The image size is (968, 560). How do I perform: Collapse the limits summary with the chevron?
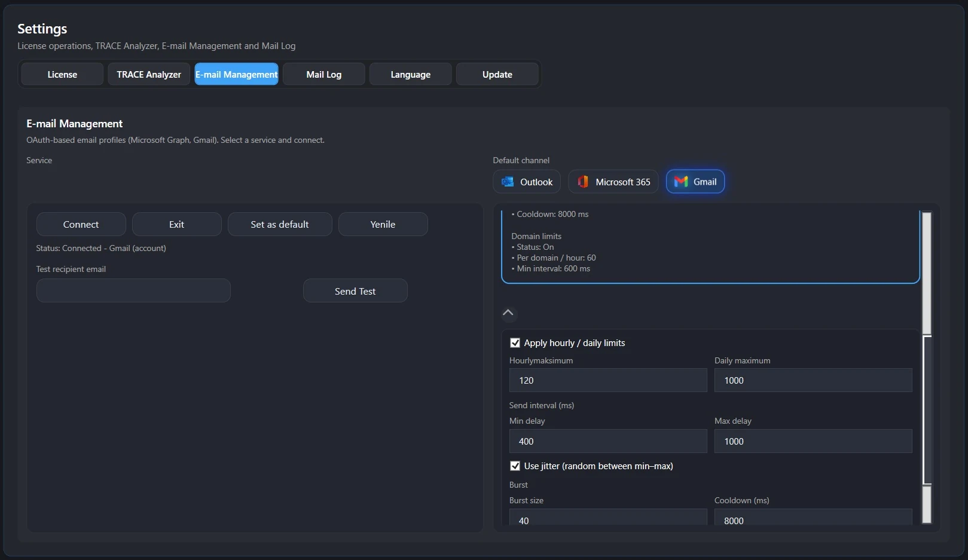pyautogui.click(x=508, y=313)
